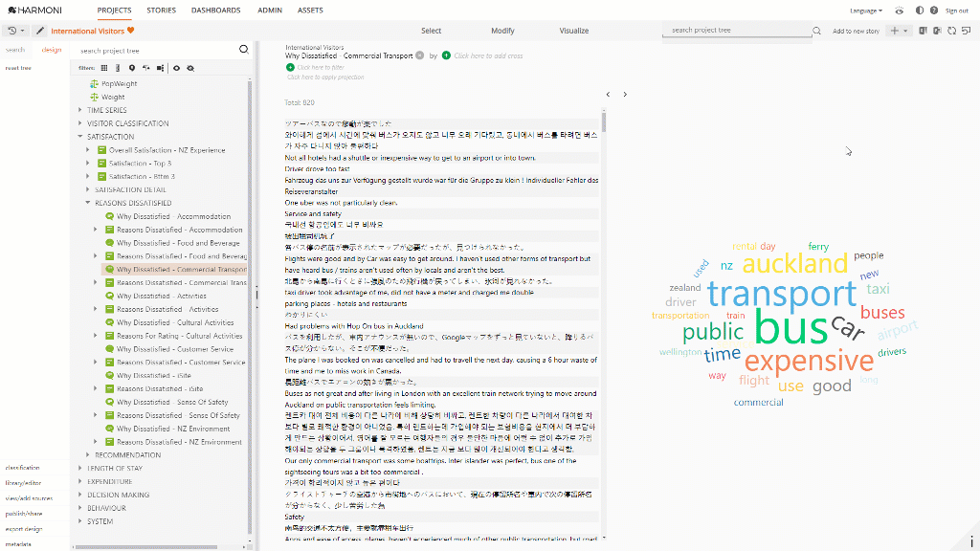Click left panel search project tree field

[156, 51]
